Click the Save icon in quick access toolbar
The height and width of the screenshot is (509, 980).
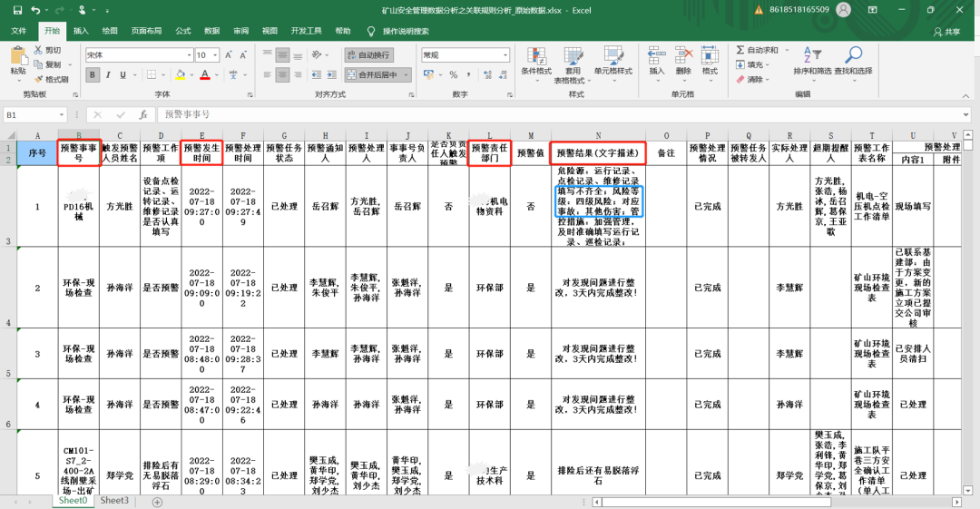(x=17, y=10)
